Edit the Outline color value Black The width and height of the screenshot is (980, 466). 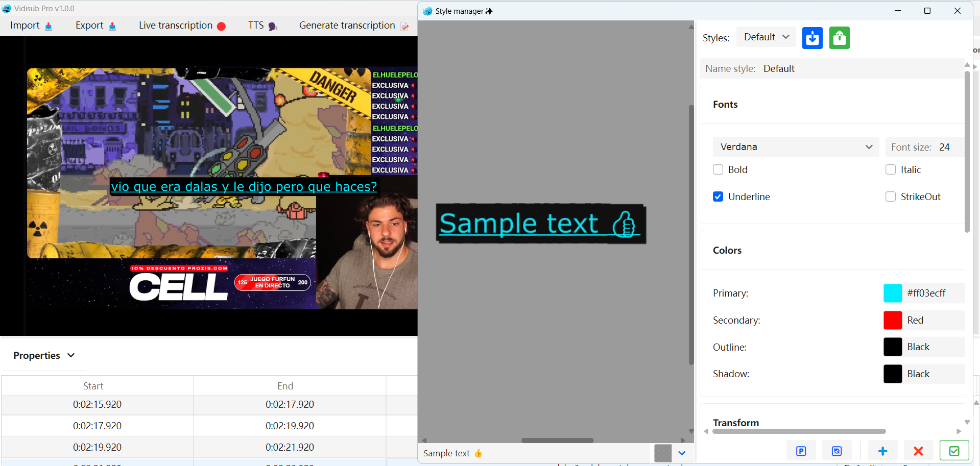click(x=935, y=347)
